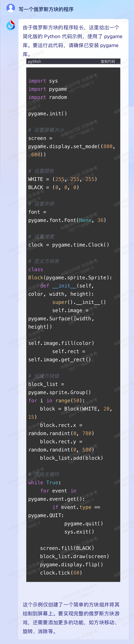
Task: Click the 'BLACK = (0, 0, 0)' line
Action: tap(54, 188)
